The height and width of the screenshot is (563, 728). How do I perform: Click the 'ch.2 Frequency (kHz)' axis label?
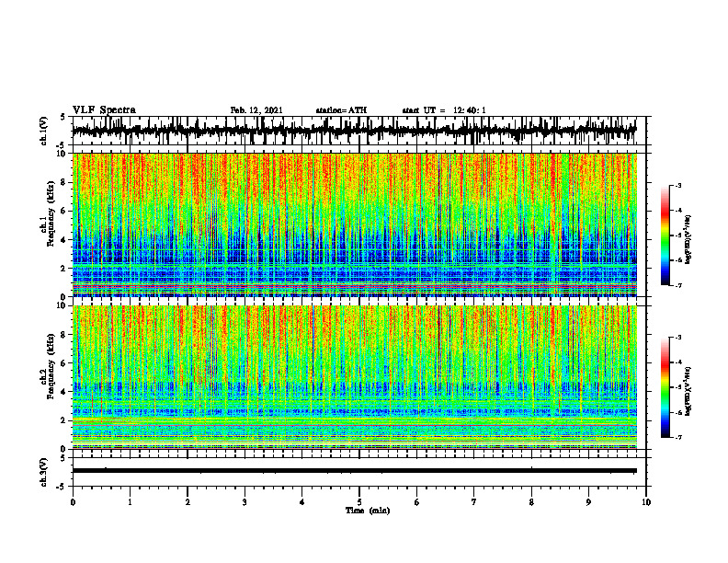(48, 366)
